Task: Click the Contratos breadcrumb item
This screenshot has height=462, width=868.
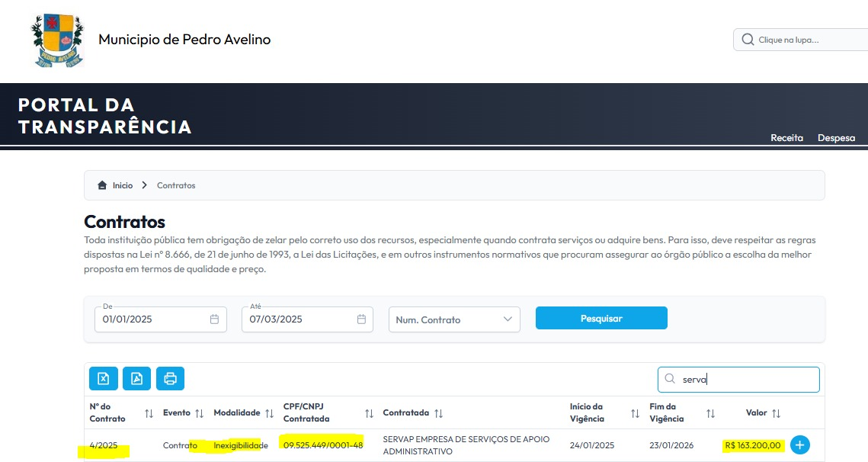Action: tap(176, 185)
